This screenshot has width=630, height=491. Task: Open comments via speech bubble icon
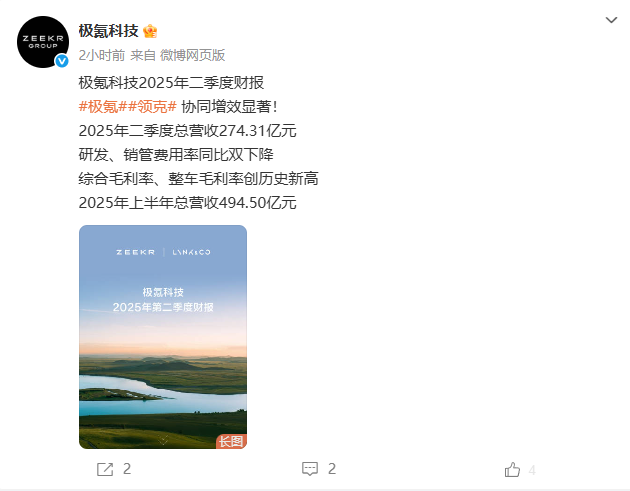(310, 469)
